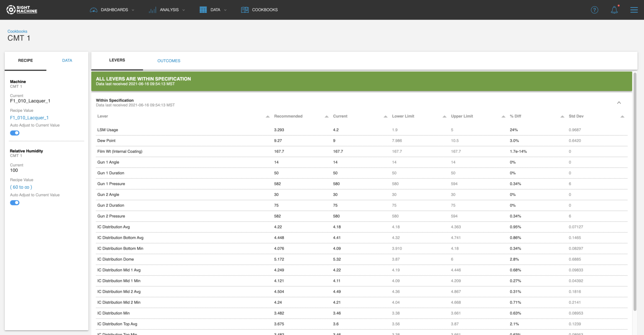Select the IC Distribution Mid 2 Min row

tap(362, 302)
